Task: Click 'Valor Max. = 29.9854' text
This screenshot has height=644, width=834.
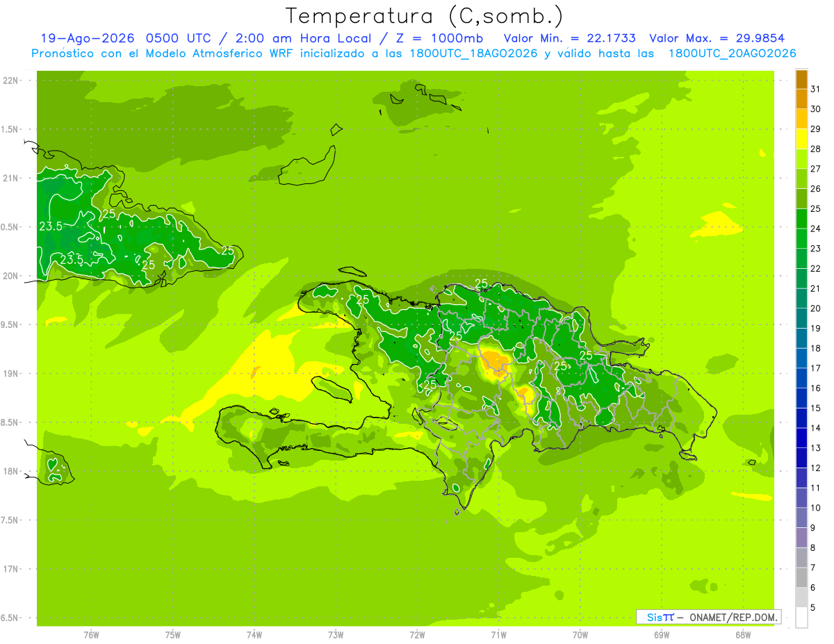Action: click(717, 38)
